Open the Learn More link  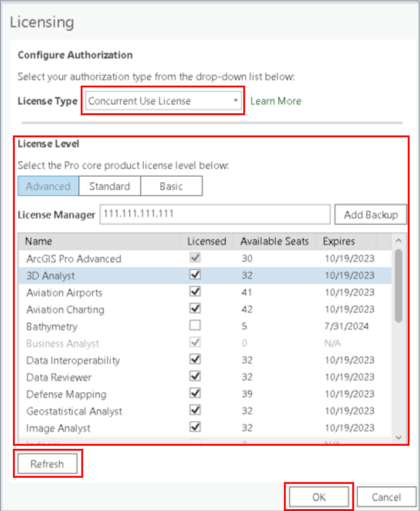[x=275, y=101]
